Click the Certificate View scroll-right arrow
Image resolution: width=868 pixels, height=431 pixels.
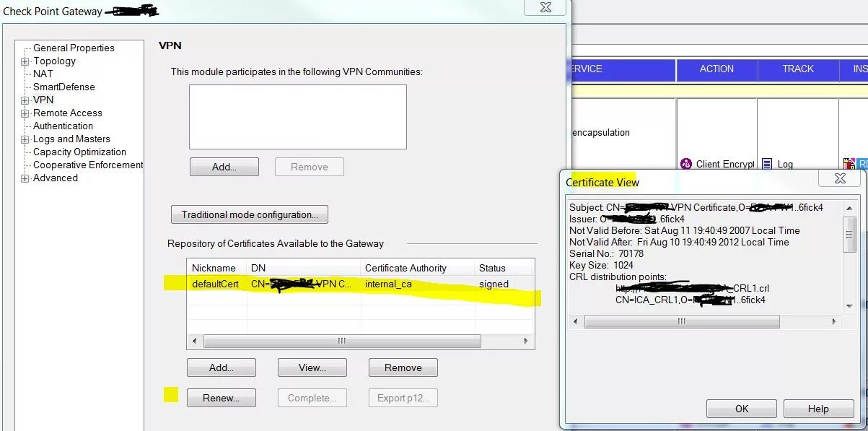coord(834,321)
